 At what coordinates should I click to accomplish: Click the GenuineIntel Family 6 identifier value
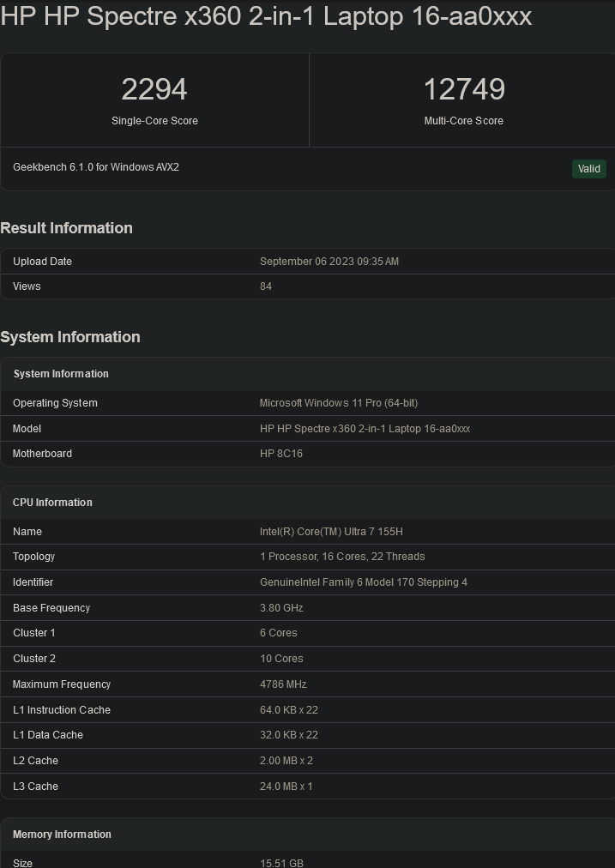364,582
